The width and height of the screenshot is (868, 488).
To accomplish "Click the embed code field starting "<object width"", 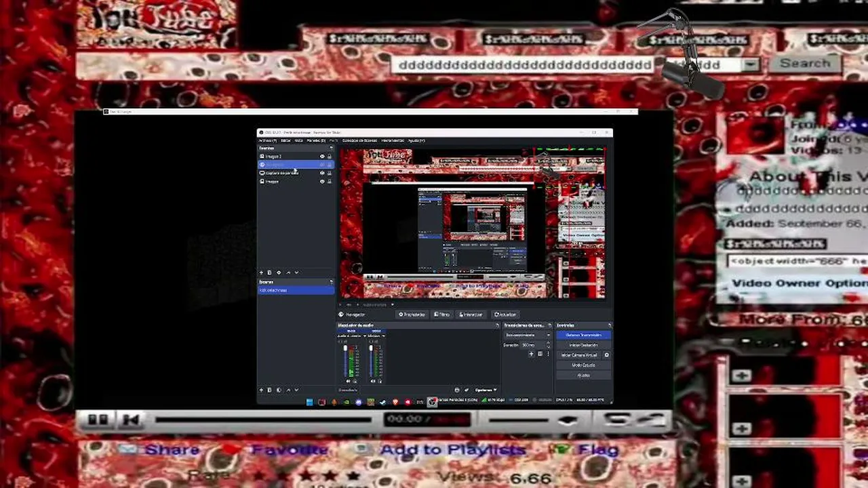I will (797, 261).
